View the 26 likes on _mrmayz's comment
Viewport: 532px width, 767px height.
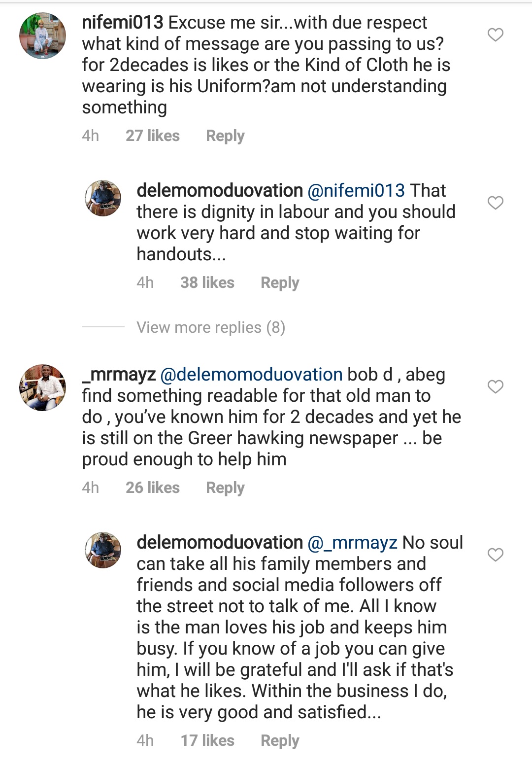(153, 488)
